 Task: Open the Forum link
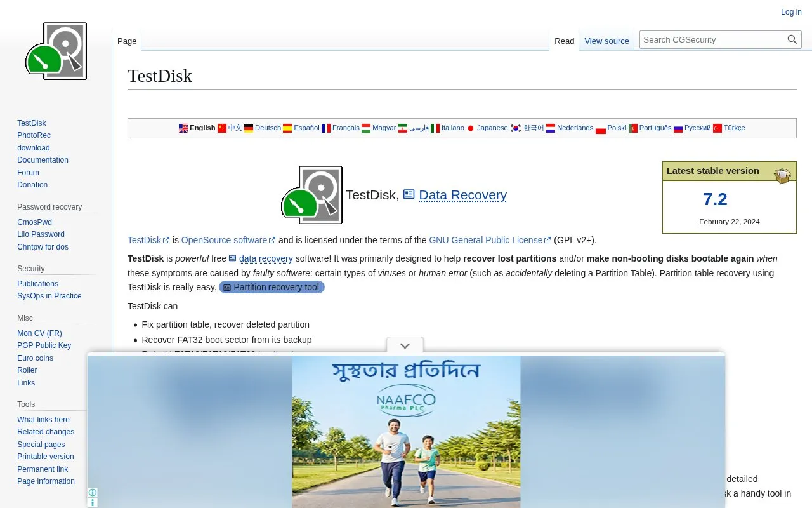28,173
